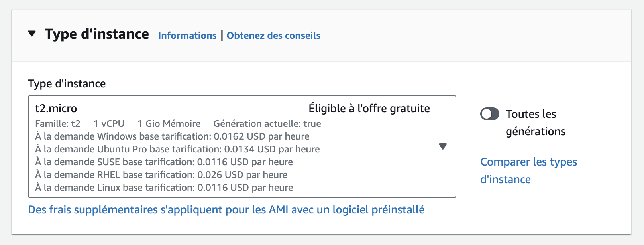This screenshot has height=245, width=644.
Task: Click the Windows base tarification line
Action: (172, 136)
